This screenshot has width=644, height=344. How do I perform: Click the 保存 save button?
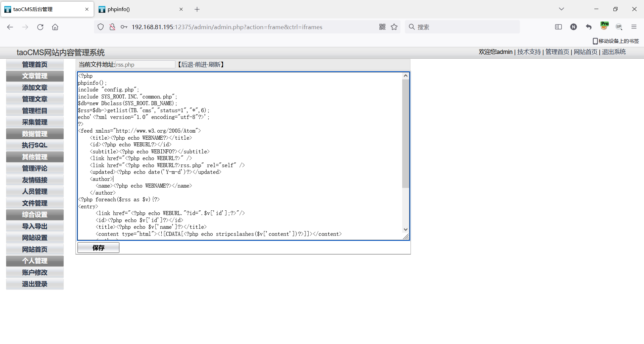(98, 248)
